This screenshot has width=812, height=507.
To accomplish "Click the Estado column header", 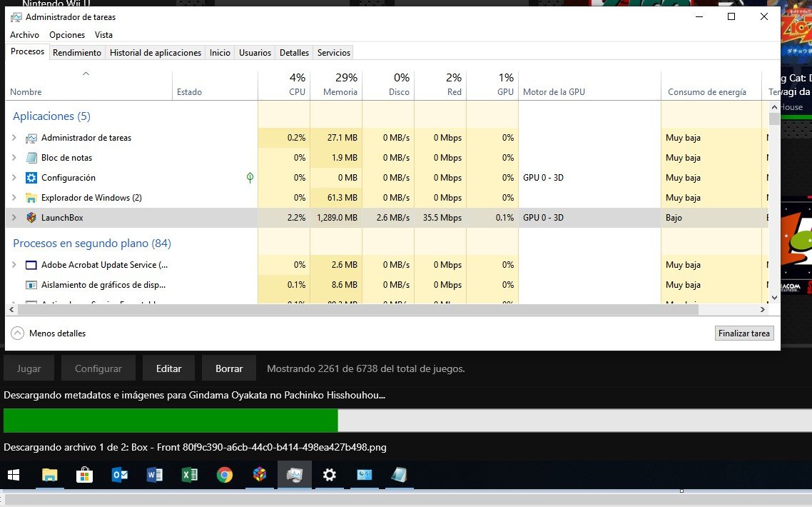I will 215,85.
